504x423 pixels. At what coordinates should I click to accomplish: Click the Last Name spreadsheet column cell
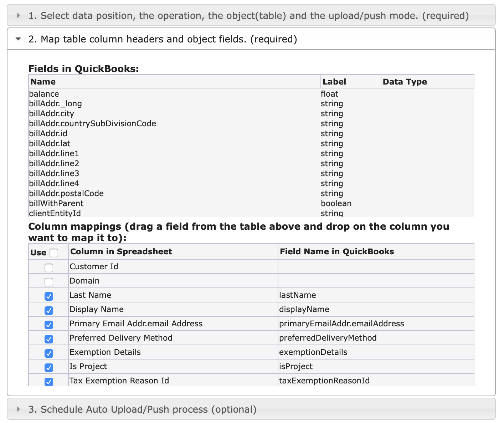[x=173, y=295]
